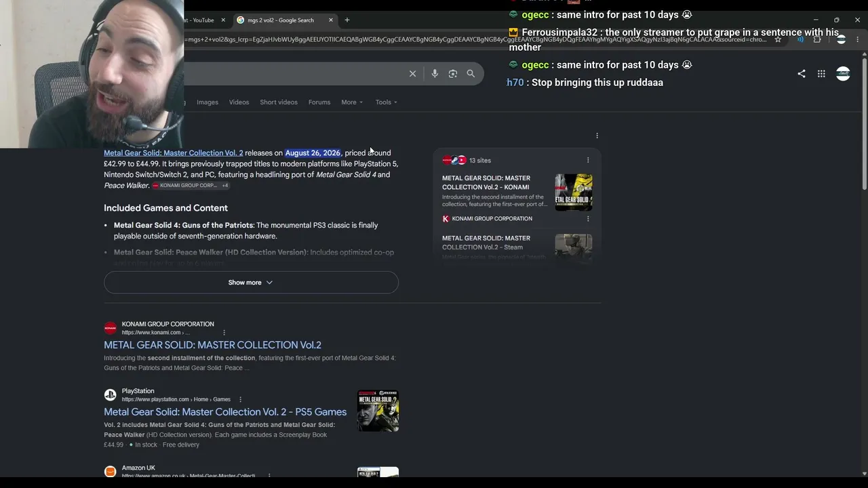Open Google Lens image search

[x=453, y=74]
